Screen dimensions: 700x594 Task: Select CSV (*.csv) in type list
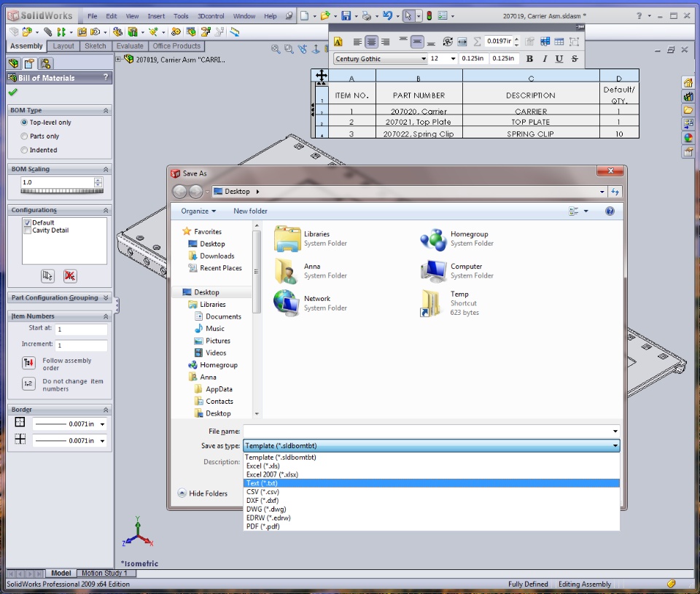(431, 492)
